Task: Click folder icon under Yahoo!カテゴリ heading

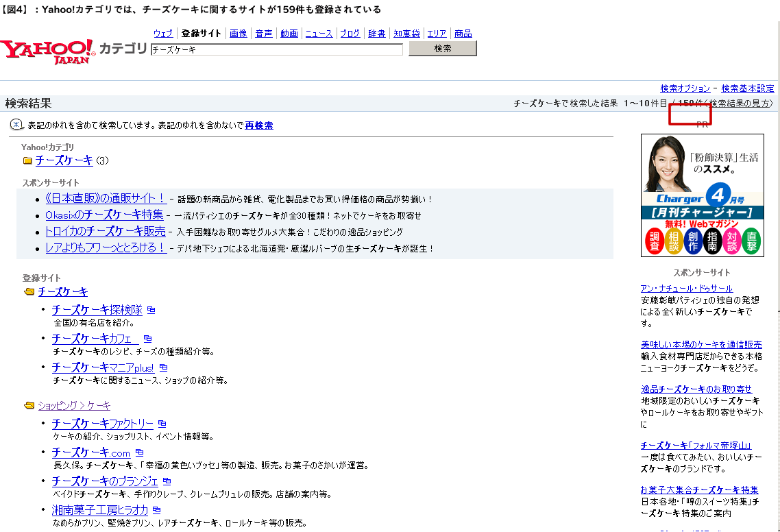Action: click(27, 161)
